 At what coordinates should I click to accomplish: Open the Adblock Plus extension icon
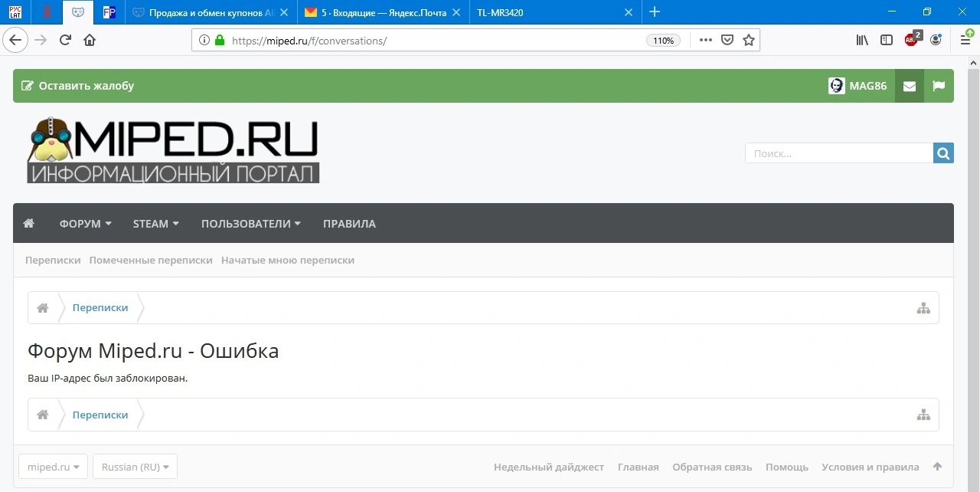(912, 39)
